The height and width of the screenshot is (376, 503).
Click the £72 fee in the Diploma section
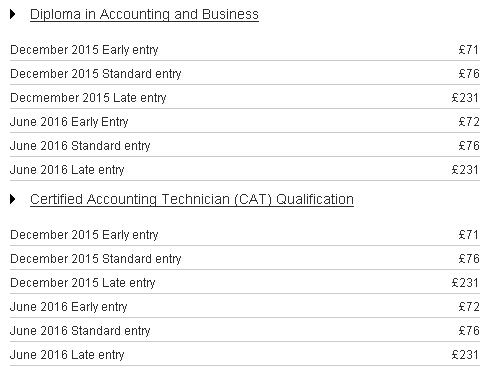(469, 121)
